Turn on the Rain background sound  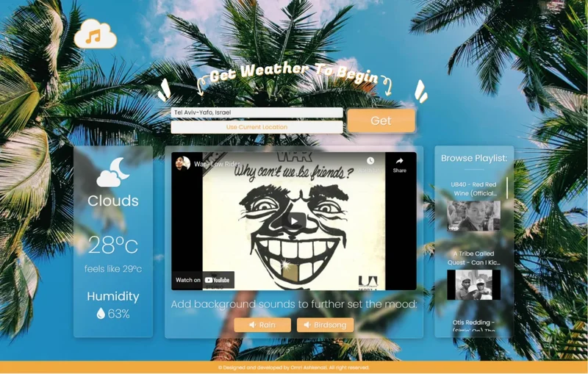point(262,325)
